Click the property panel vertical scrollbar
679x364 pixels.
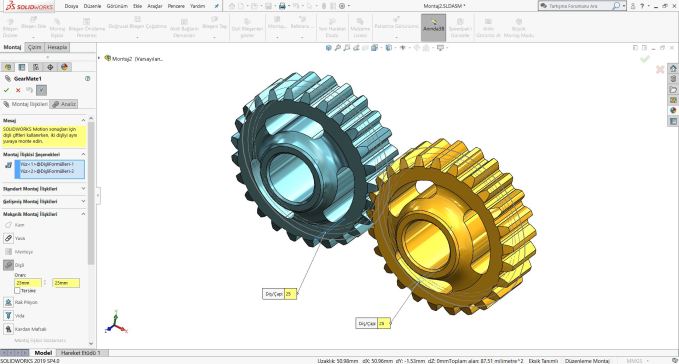point(91,193)
